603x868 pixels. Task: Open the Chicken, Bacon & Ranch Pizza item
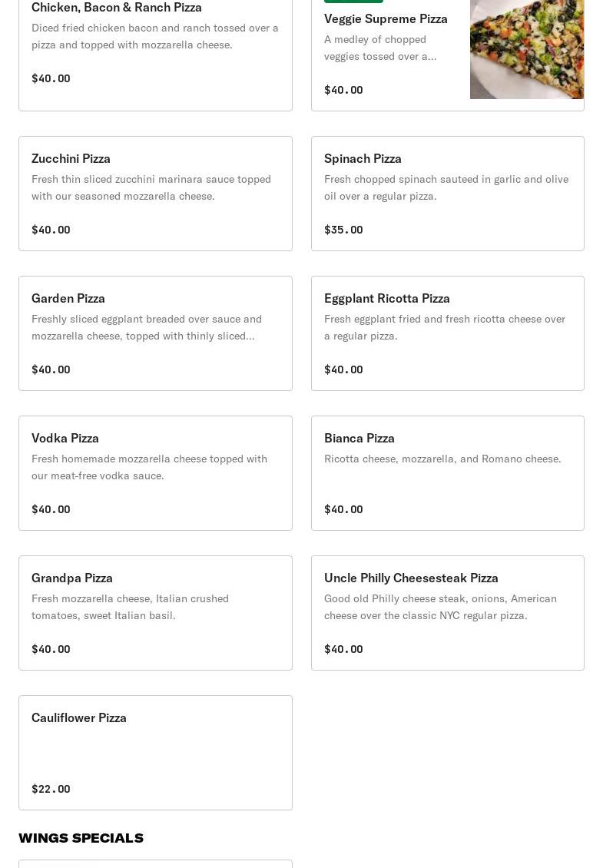(155, 46)
